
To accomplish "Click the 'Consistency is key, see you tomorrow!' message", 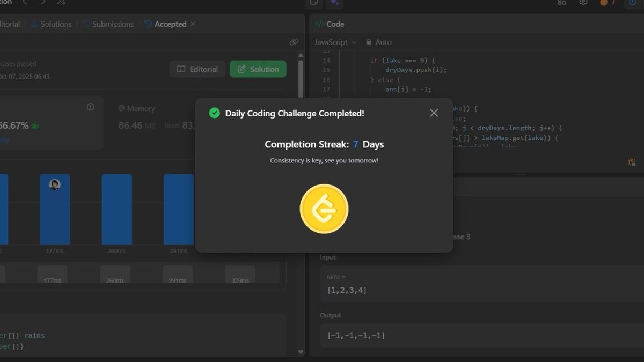I will 324,160.
